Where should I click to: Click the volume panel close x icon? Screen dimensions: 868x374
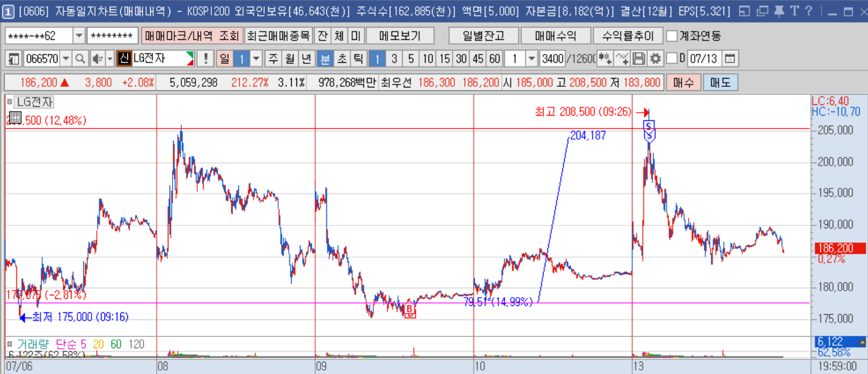point(862,342)
